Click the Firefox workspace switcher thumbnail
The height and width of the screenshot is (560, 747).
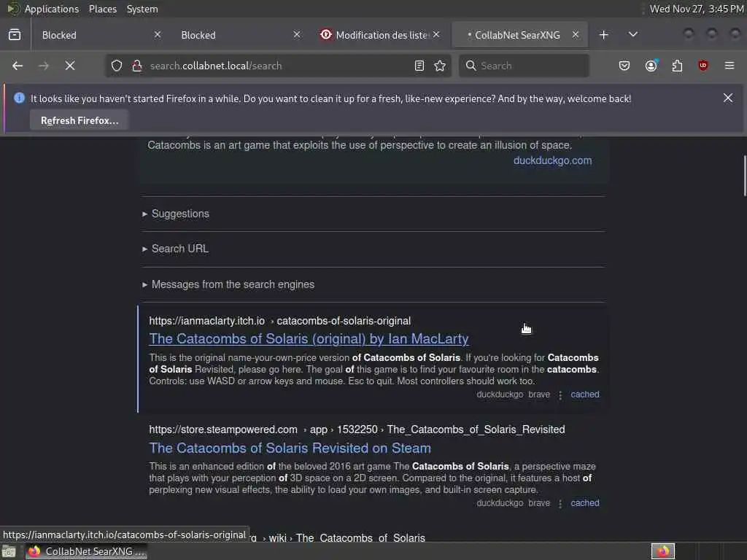tap(663, 551)
